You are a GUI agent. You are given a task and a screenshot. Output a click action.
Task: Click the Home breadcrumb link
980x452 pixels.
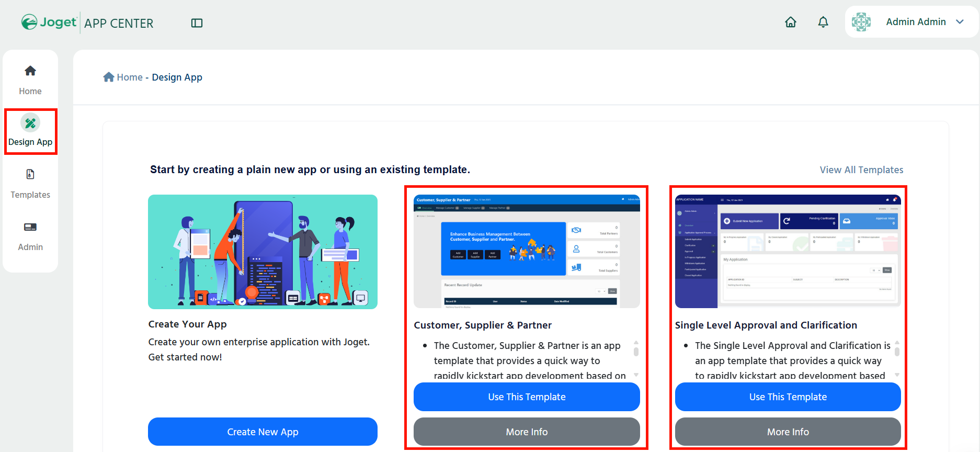tap(130, 77)
